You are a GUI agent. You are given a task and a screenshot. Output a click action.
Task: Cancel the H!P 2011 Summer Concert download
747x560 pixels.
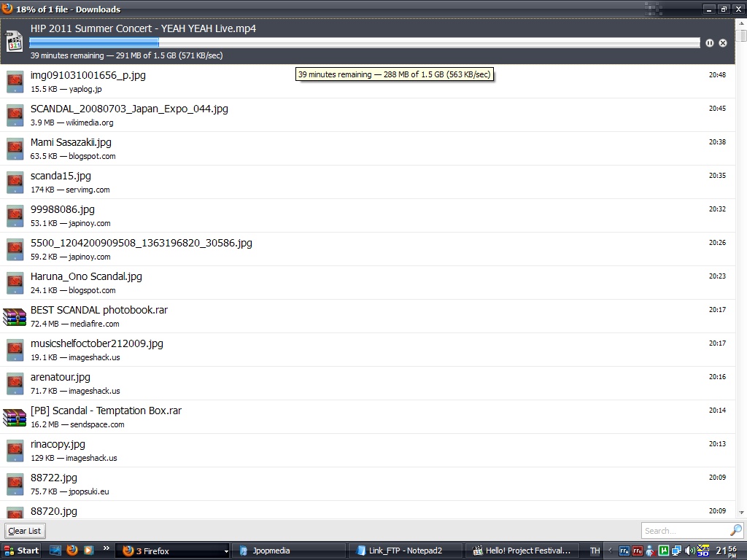coord(723,43)
